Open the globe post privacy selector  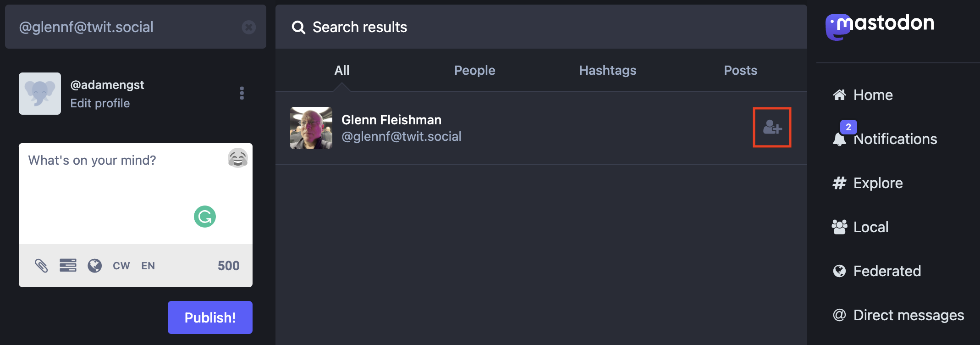[95, 265]
